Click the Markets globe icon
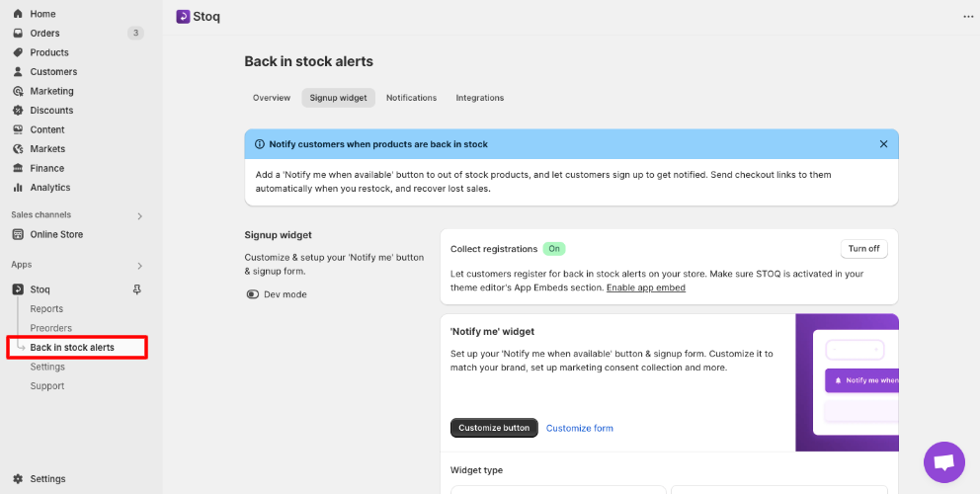 tap(18, 149)
